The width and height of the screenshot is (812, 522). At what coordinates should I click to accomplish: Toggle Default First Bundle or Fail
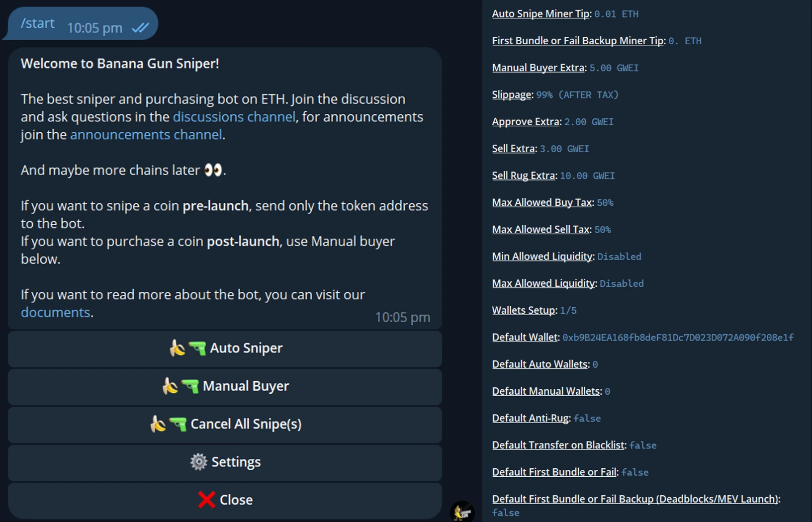pyautogui.click(x=554, y=472)
